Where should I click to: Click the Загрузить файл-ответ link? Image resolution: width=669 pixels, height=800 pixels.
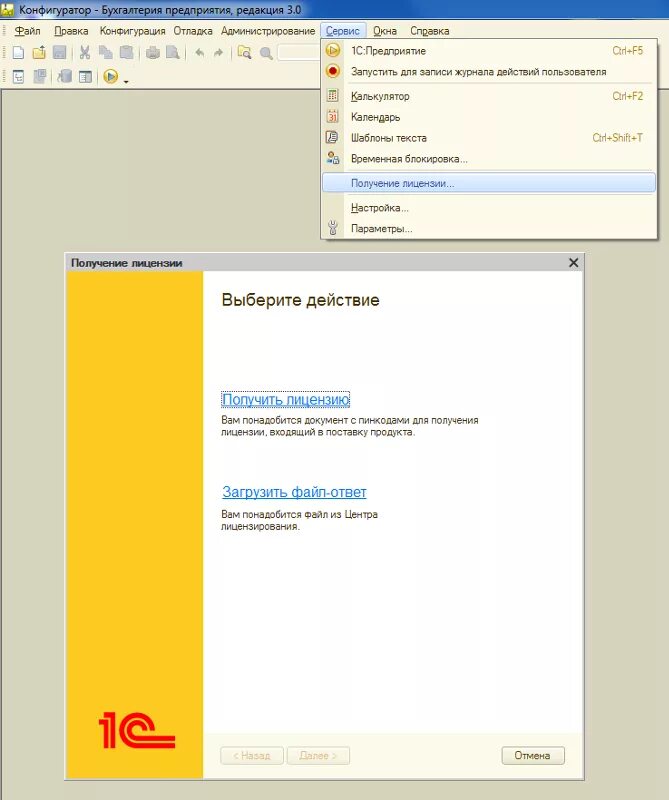point(294,492)
